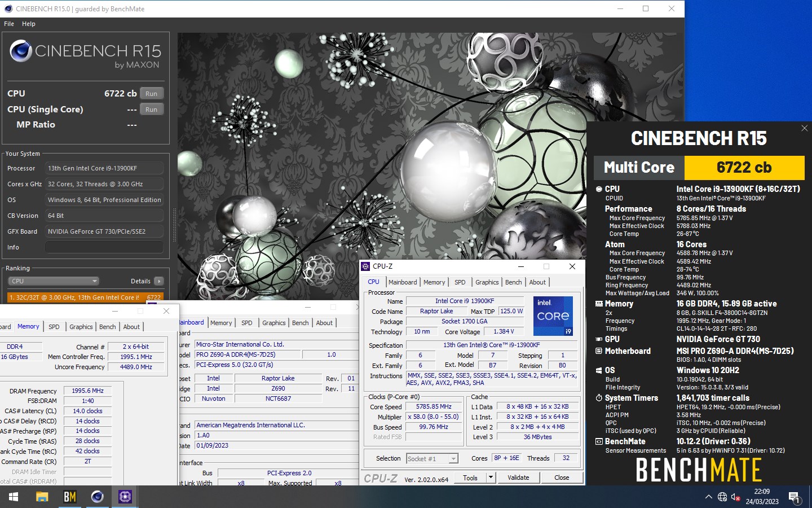Close the BenchMate result overlay
Screen dimensions: 812x508
[805, 128]
